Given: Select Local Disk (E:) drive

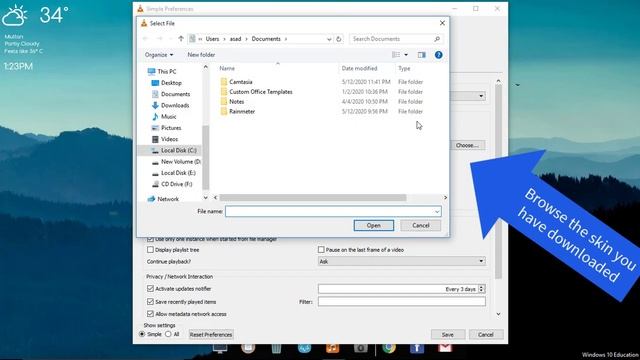Looking at the screenshot, I should point(173,173).
